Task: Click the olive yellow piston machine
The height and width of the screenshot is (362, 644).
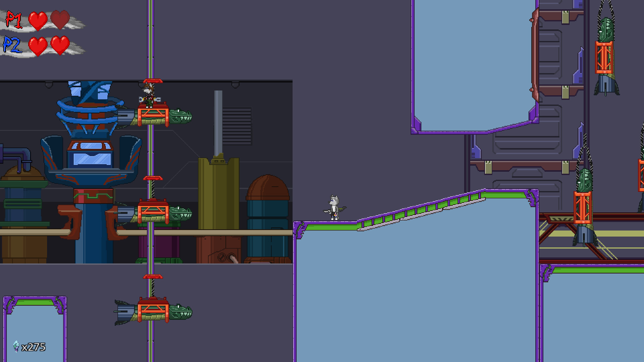Action: [218, 191]
